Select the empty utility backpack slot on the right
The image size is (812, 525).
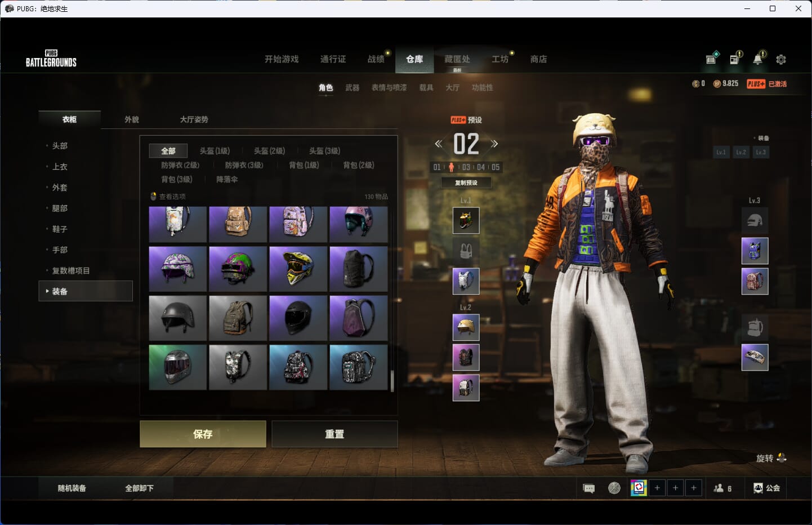point(755,327)
